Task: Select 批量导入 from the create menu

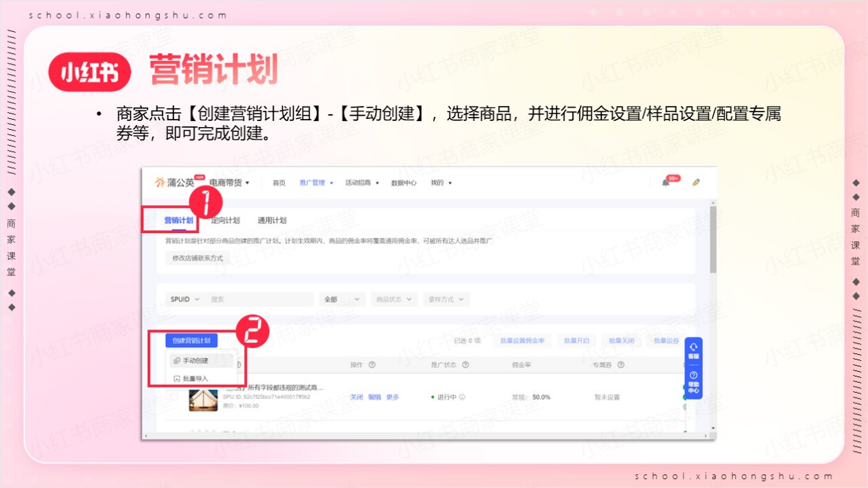Action: [x=201, y=379]
